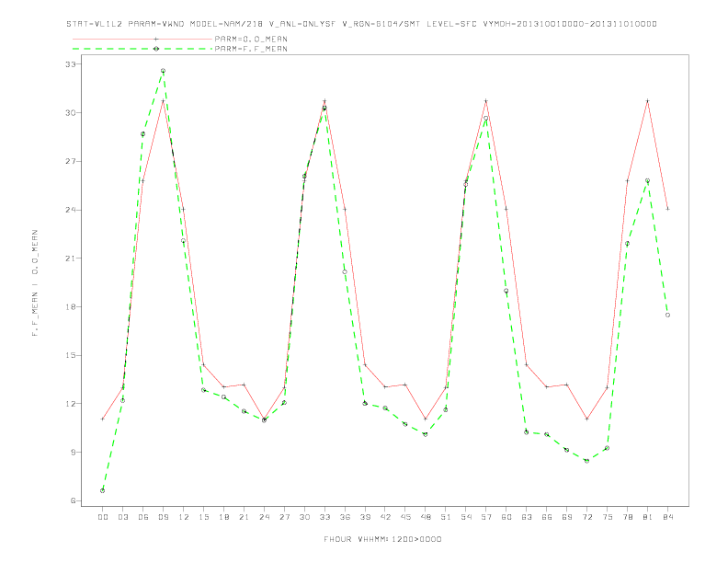Click the x-axis tick label 00
728x563 pixels.
pos(103,517)
